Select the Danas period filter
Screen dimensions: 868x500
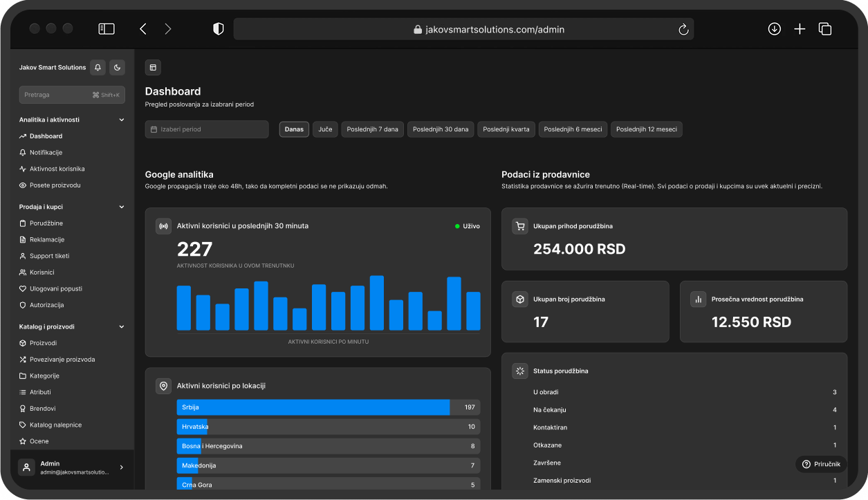(294, 129)
